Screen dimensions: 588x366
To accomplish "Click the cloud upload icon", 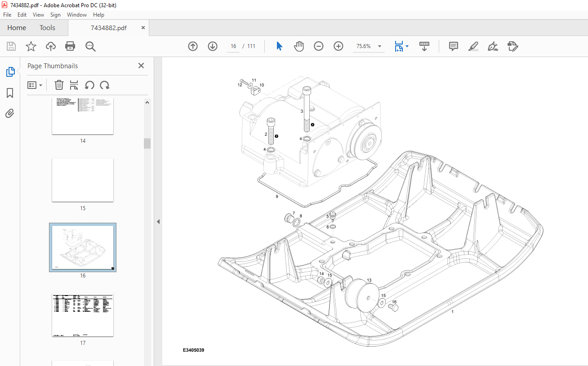I will point(51,46).
